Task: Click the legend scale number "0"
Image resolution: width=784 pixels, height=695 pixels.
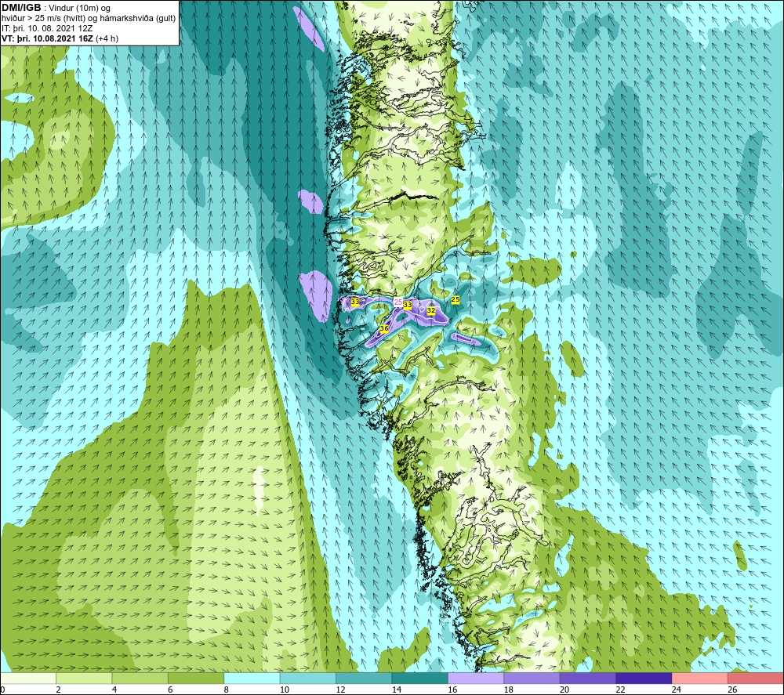Action: coord(2,690)
